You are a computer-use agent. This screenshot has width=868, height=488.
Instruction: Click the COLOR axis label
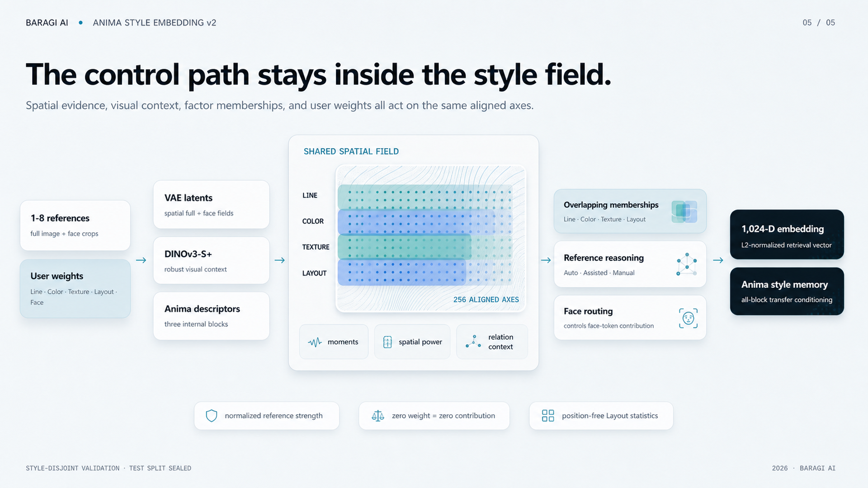coord(313,221)
